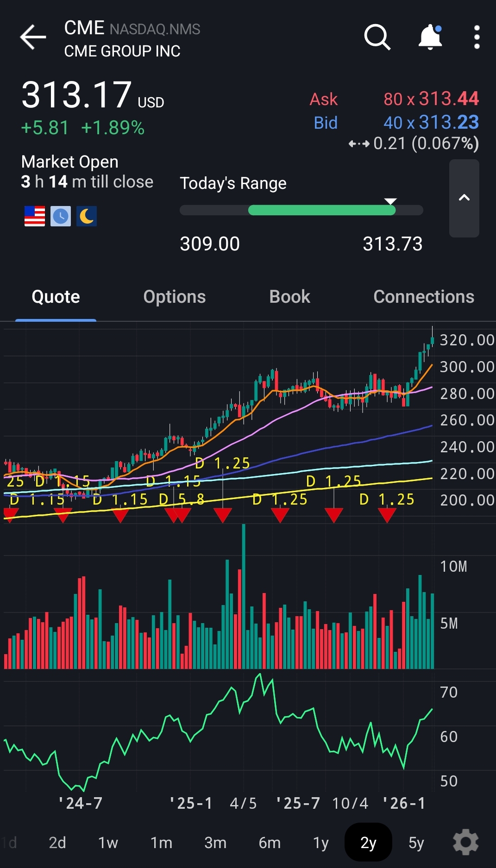Tap the crescent moon icon
Image resolution: width=496 pixels, height=868 pixels.
[x=87, y=216]
